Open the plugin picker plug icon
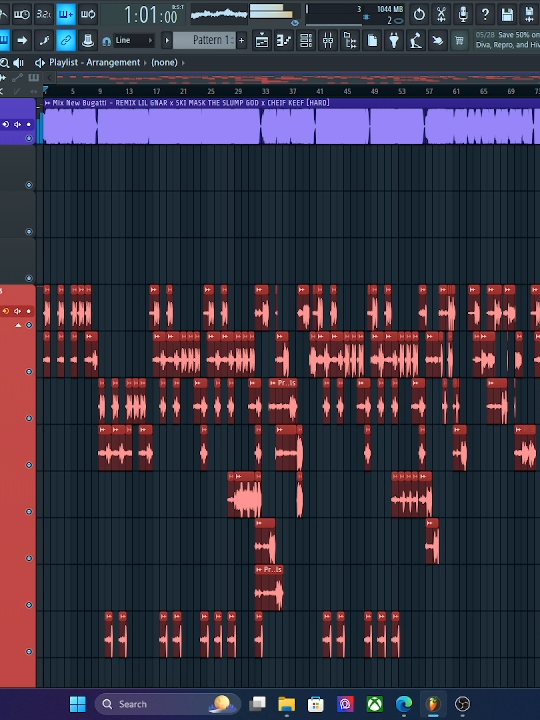 394,40
